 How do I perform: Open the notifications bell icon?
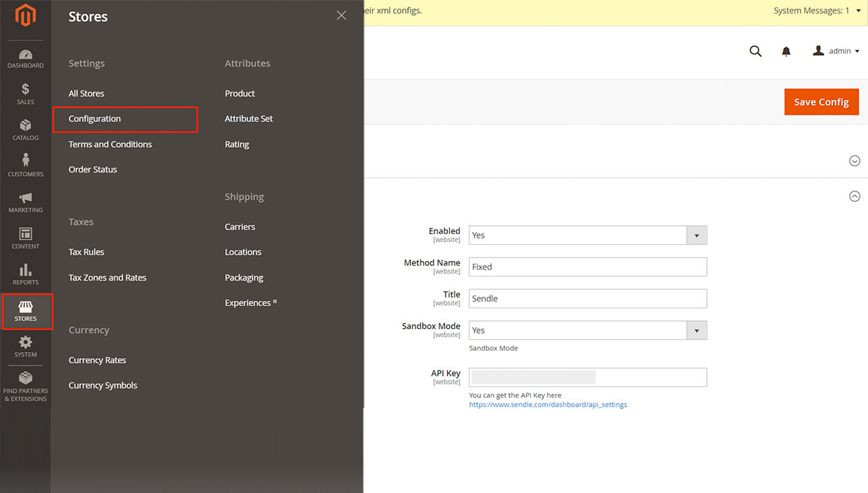786,51
